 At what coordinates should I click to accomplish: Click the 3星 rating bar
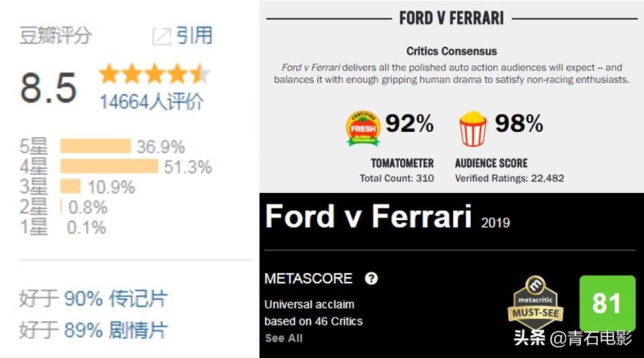[71, 186]
